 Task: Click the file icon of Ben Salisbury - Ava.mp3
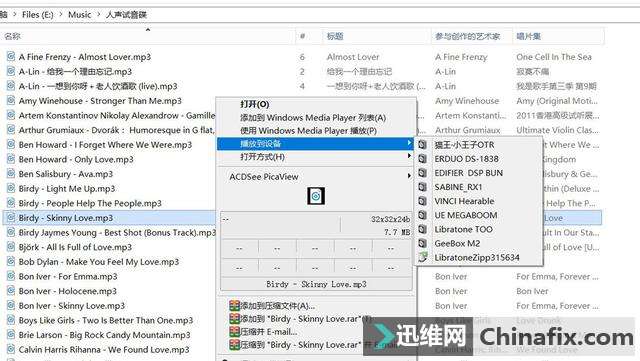click(x=11, y=174)
